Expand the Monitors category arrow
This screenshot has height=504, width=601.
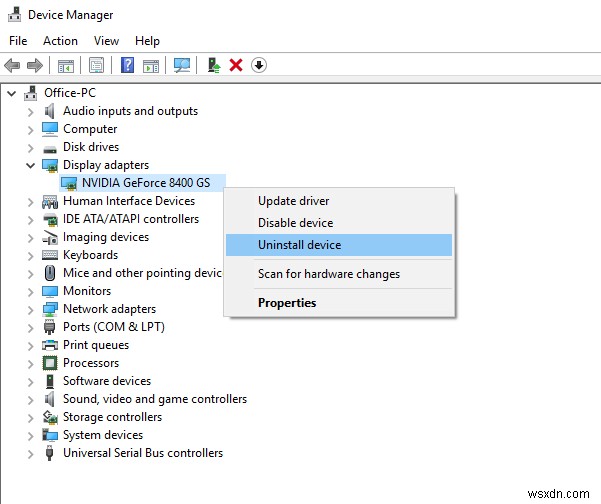31,292
